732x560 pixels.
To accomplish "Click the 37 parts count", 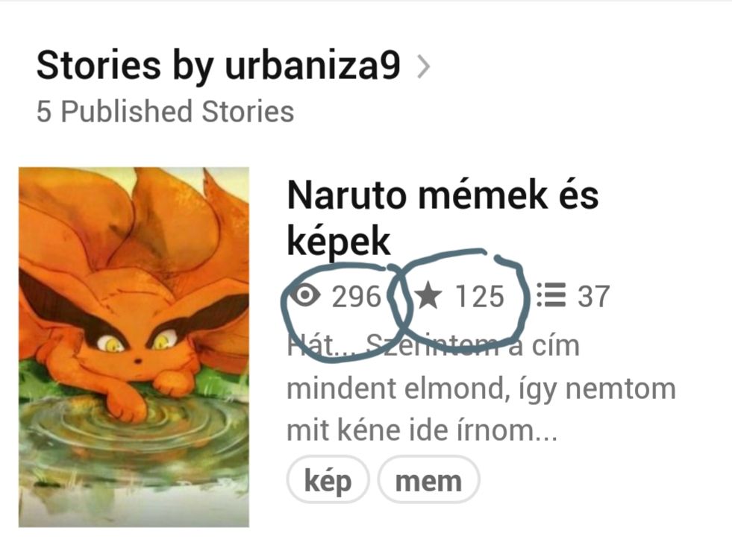I will click(x=593, y=296).
